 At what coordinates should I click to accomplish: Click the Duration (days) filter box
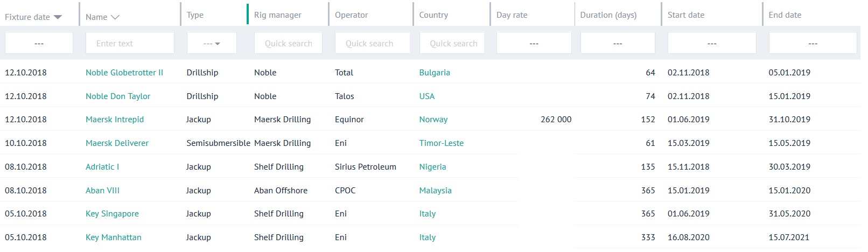618,43
